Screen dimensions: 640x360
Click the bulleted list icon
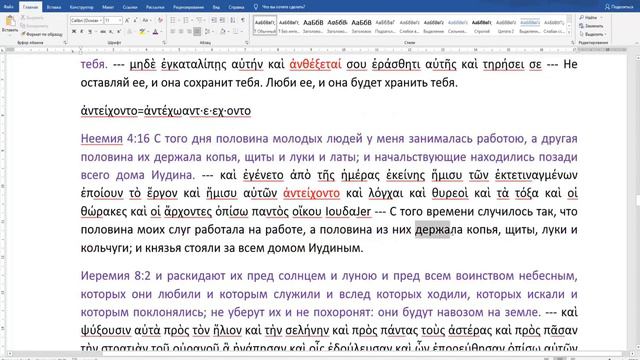point(173,20)
